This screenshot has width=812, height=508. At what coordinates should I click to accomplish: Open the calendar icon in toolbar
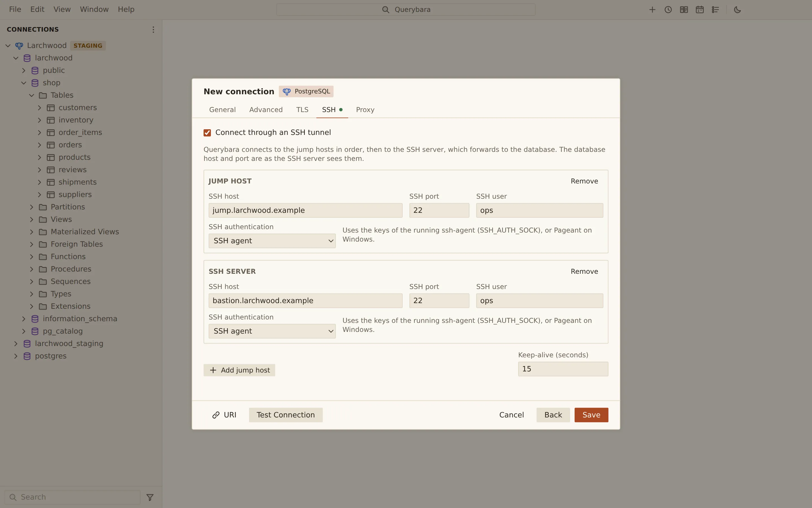pos(699,10)
